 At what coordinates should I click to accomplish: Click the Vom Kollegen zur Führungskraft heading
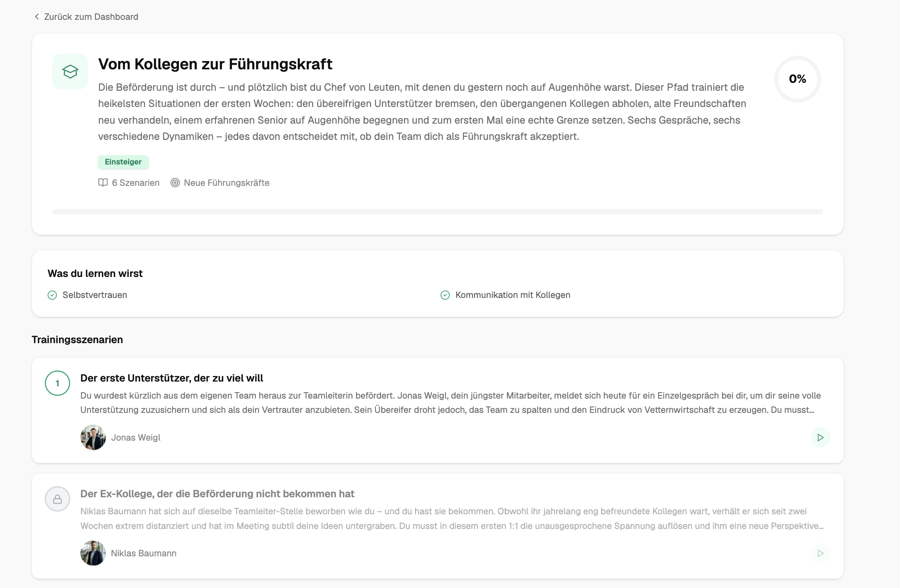[215, 64]
